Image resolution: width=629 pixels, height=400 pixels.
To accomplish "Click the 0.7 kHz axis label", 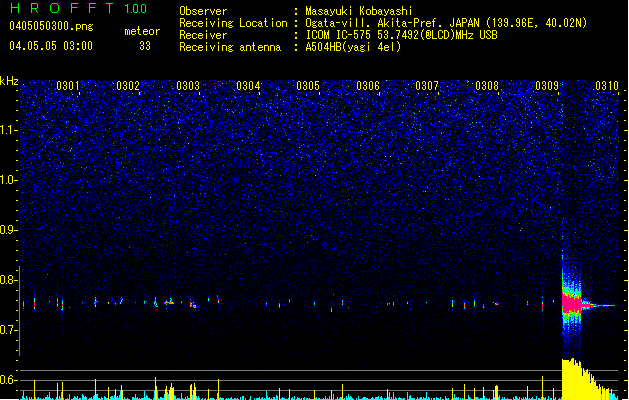I will (9, 330).
